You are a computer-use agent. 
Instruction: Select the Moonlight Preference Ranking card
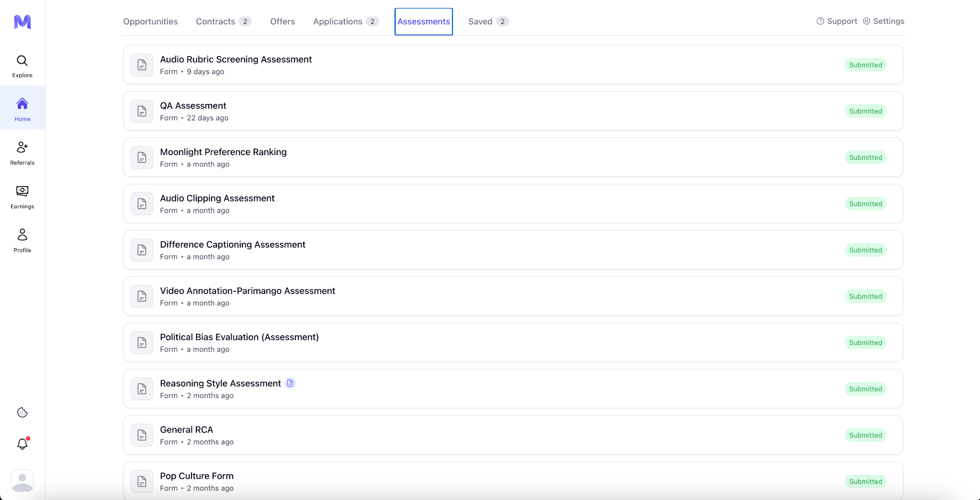[223, 152]
